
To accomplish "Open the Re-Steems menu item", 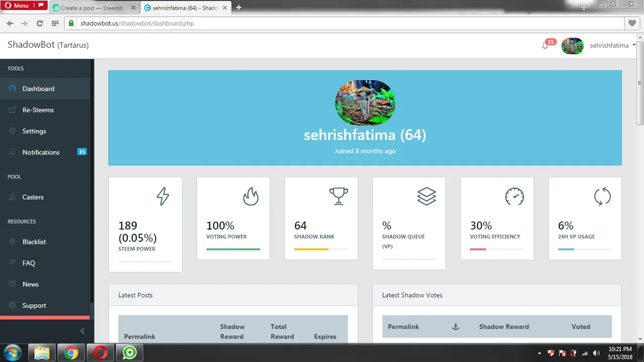I will pyautogui.click(x=45, y=110).
